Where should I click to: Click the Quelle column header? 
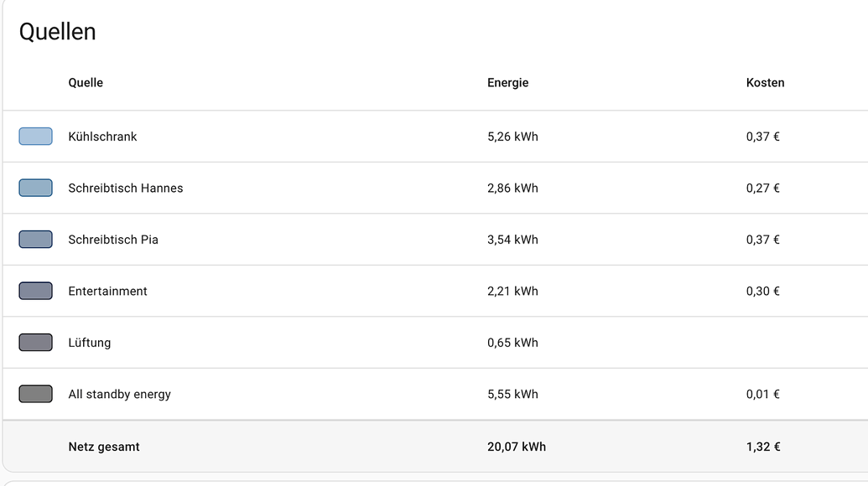click(86, 82)
